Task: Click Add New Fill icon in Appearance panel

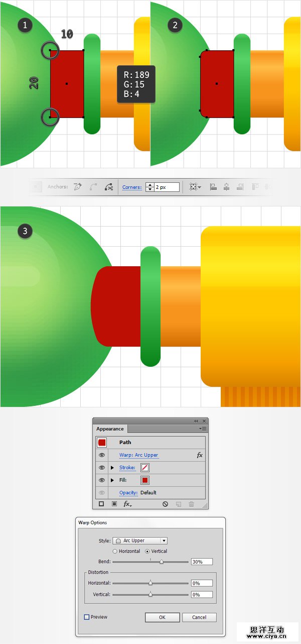Action: pyautogui.click(x=114, y=504)
